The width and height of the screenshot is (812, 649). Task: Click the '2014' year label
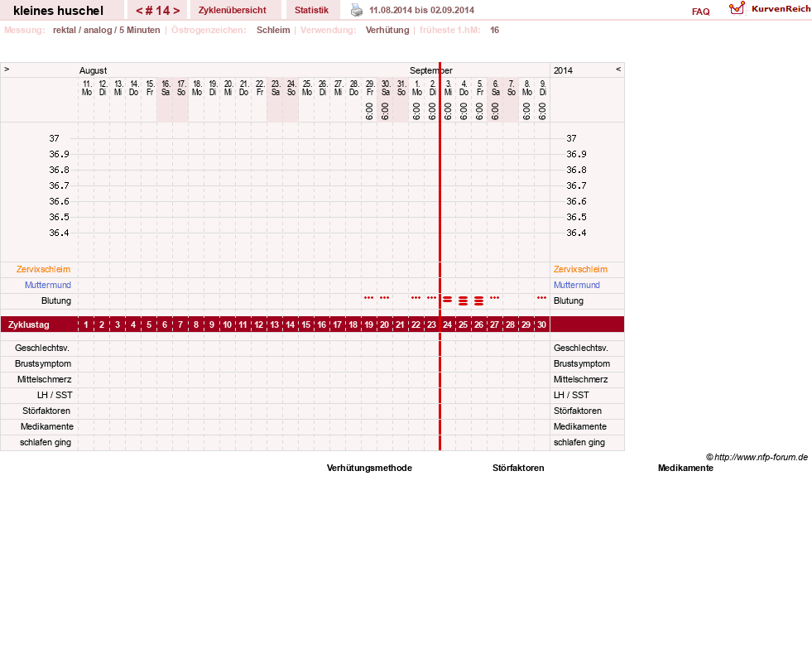coord(563,70)
